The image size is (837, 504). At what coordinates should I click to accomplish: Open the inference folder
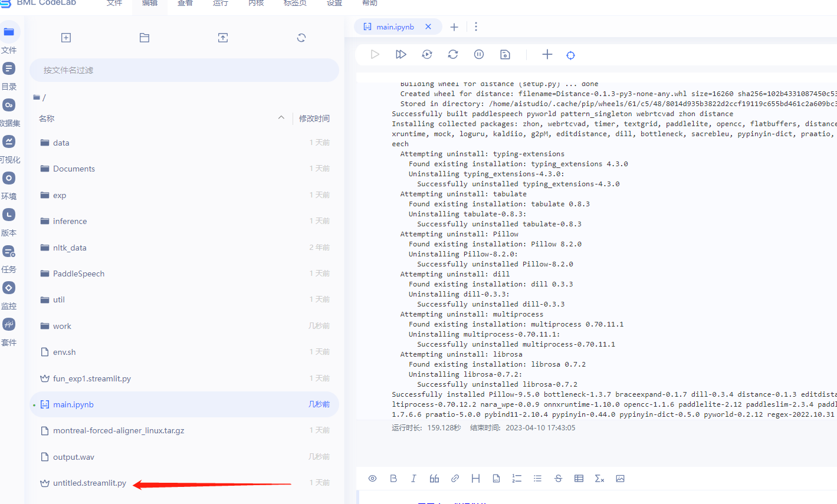click(184, 221)
